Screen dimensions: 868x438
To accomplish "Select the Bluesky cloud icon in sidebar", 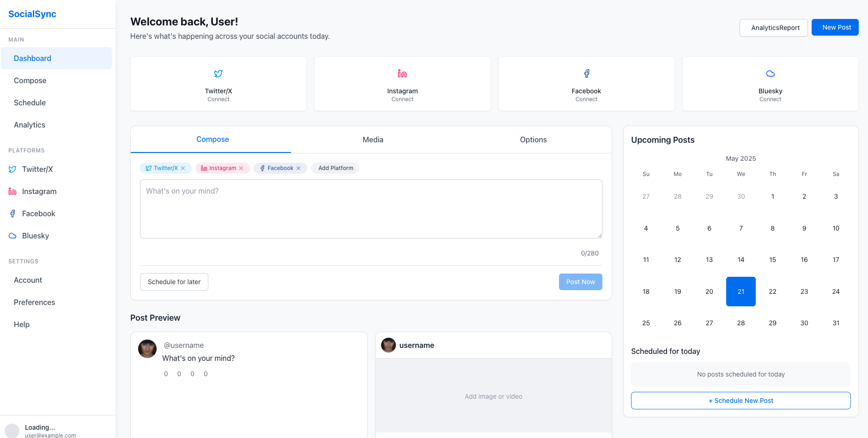I will (x=12, y=235).
